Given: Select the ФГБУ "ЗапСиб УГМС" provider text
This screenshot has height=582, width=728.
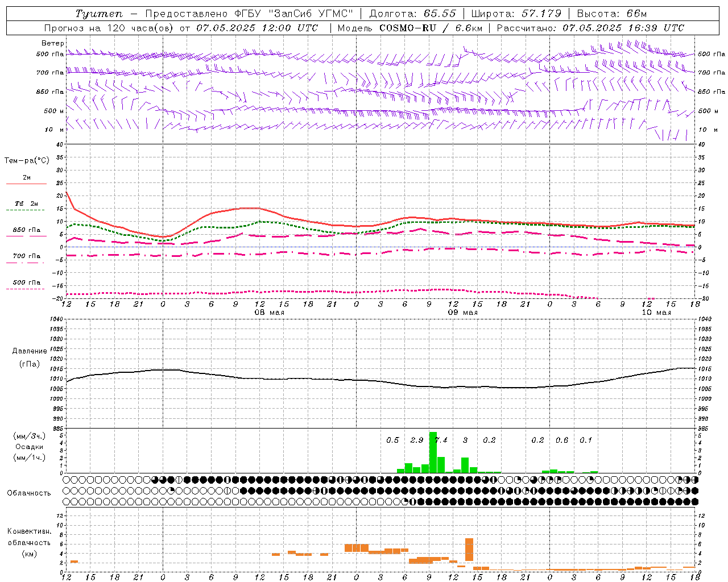Looking at the screenshot, I should coord(294,14).
